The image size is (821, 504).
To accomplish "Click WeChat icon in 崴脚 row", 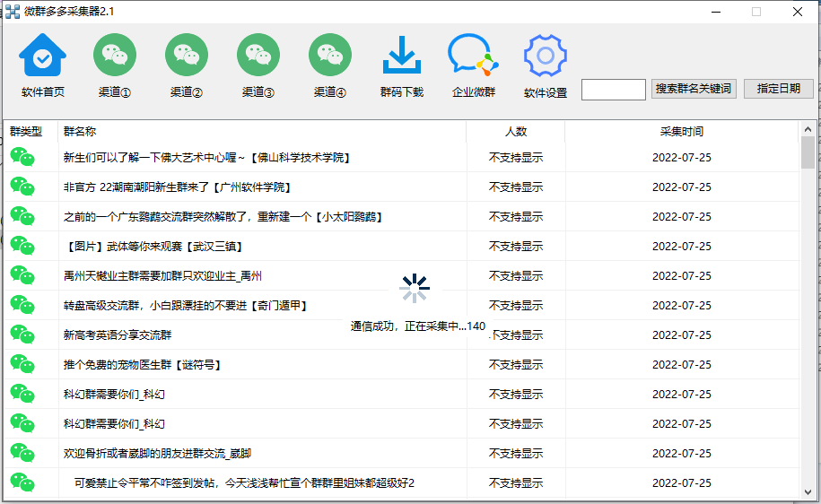I will point(22,453).
